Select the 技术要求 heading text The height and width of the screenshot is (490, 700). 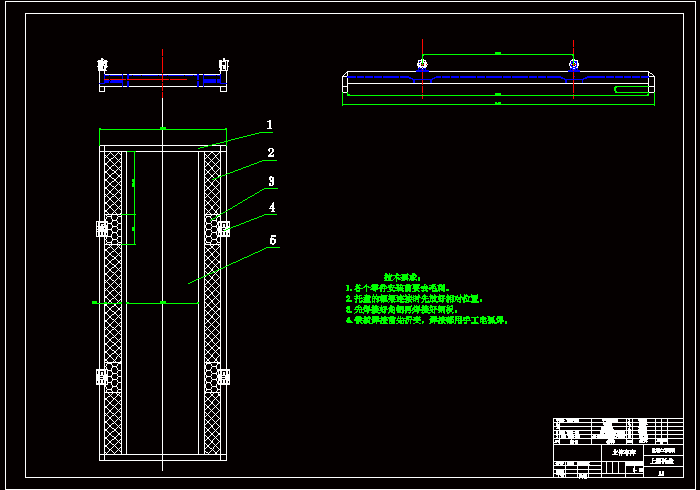click(x=402, y=278)
